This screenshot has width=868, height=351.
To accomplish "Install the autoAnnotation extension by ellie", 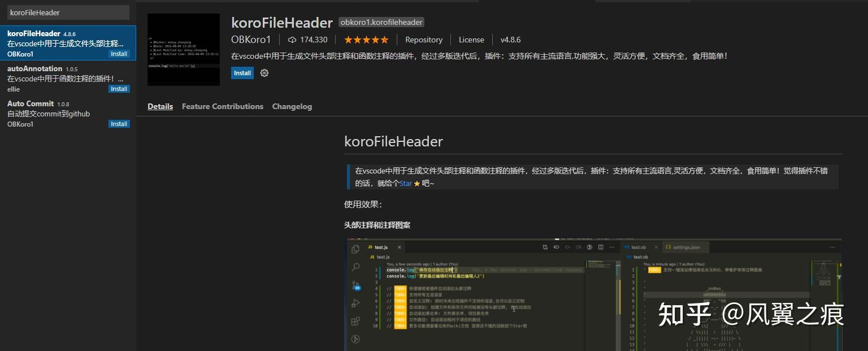I will [x=119, y=89].
